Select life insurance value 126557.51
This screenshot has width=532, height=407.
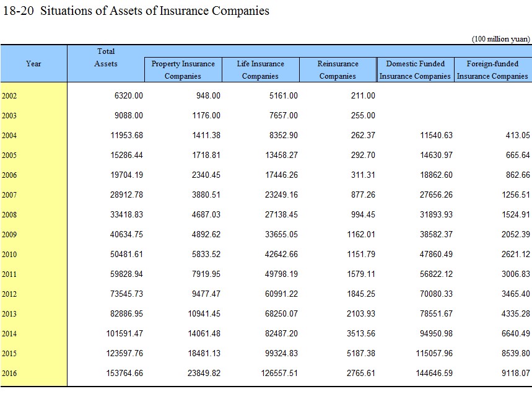coord(277,374)
